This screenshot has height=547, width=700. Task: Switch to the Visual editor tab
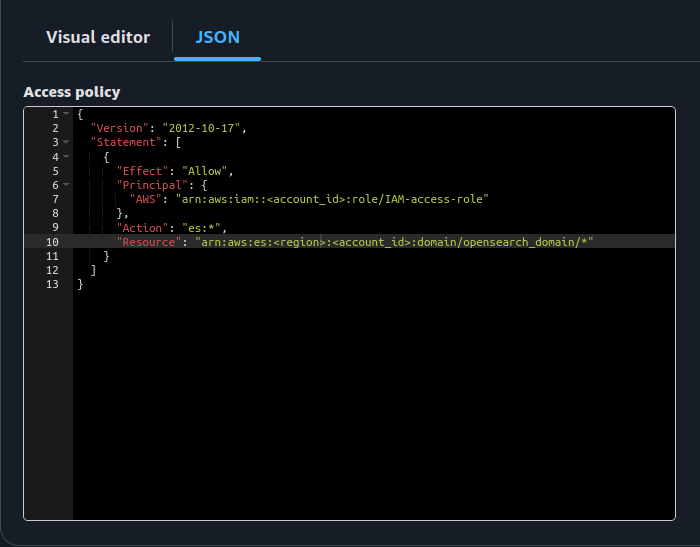click(x=98, y=37)
